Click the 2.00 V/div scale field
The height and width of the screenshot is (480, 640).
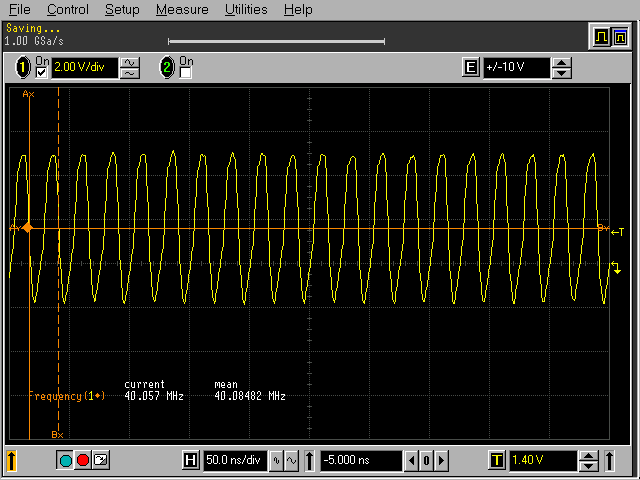[84, 67]
